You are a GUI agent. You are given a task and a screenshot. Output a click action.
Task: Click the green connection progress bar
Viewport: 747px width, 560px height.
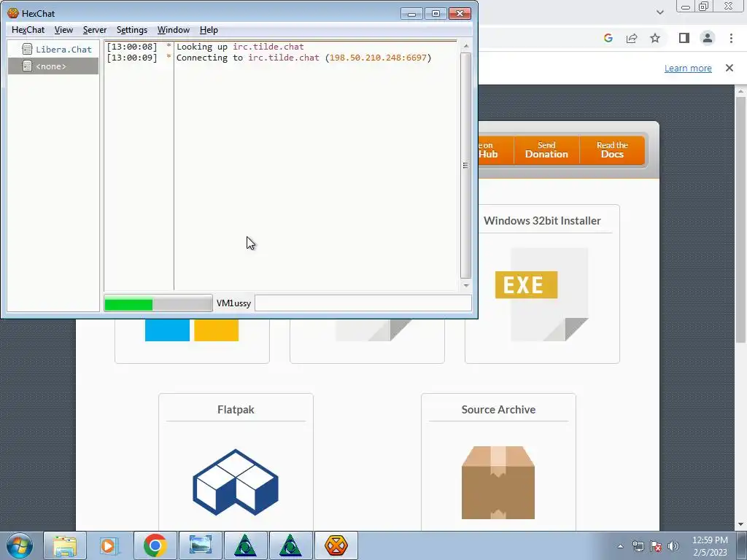(x=158, y=303)
